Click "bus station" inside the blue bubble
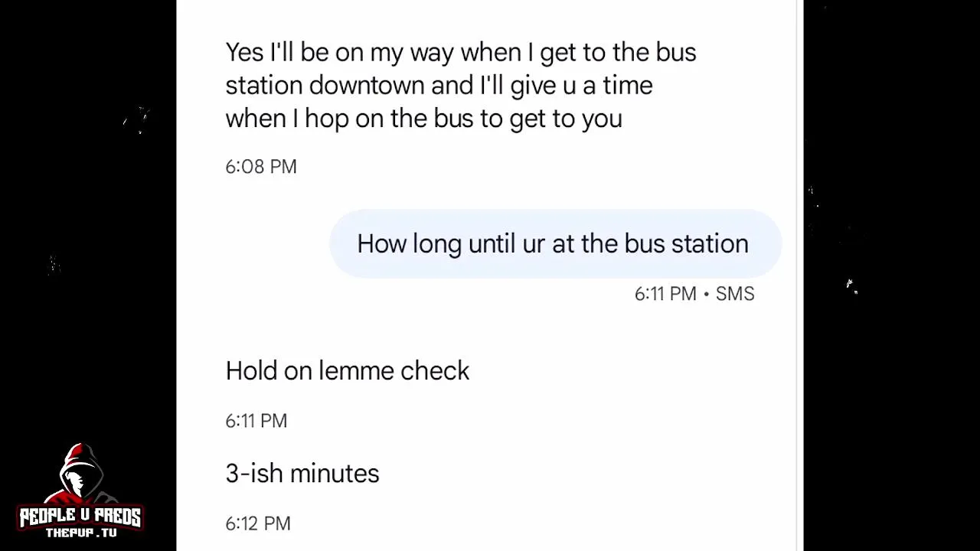The image size is (980, 551). point(686,244)
